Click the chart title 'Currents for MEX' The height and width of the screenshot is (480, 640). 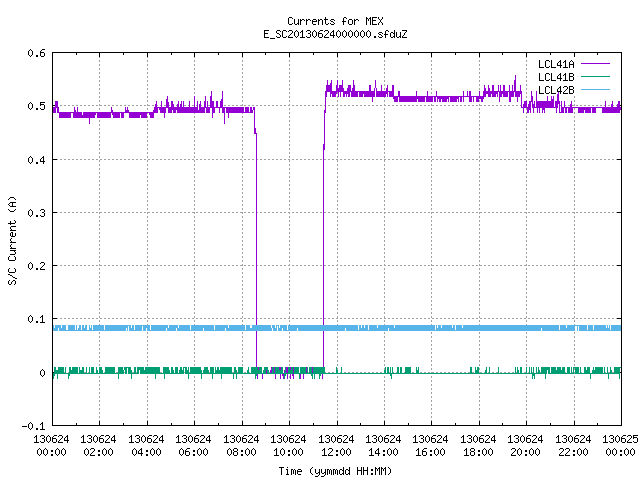(x=335, y=21)
